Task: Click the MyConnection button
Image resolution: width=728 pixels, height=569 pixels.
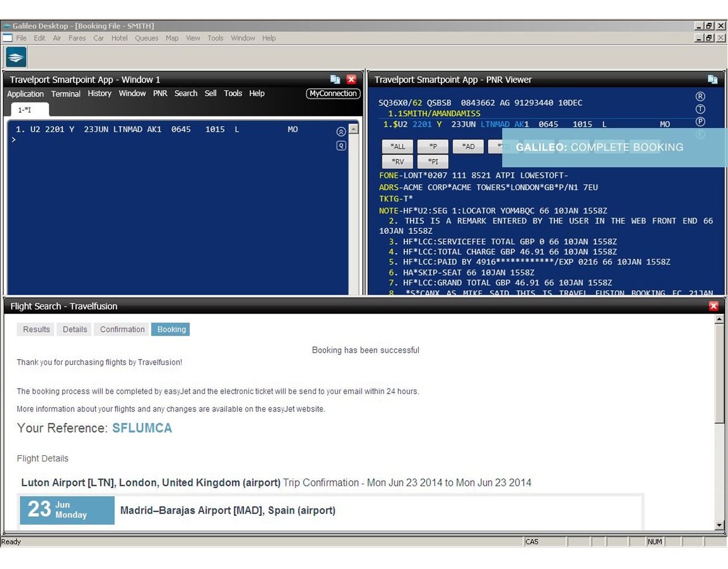Action: 333,93
